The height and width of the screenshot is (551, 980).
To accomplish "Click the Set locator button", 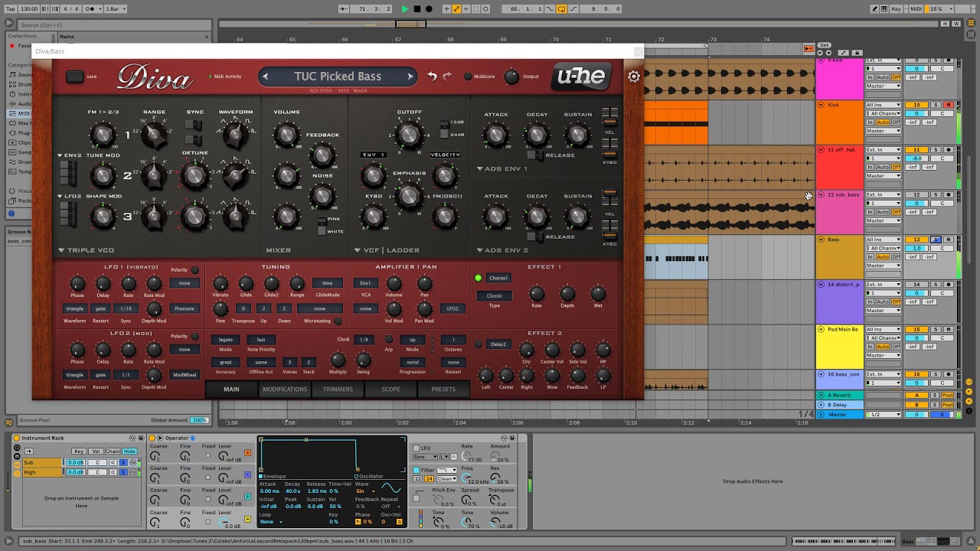I will click(x=825, y=45).
